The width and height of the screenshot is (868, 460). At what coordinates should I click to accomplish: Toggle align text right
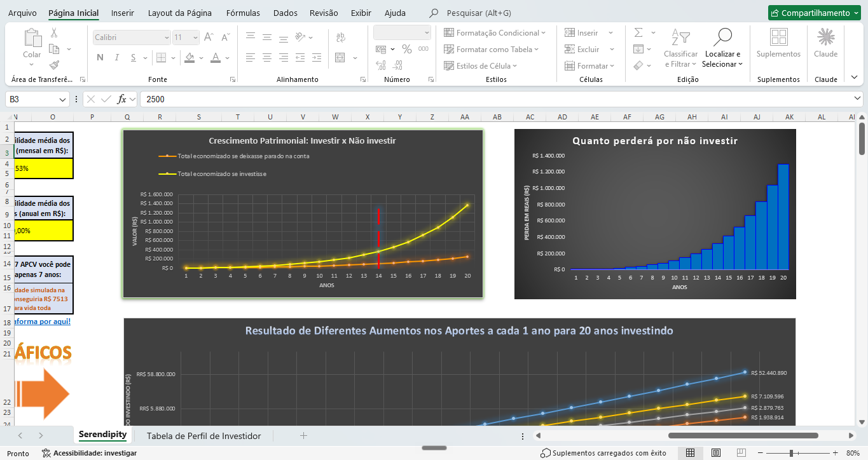coord(284,58)
